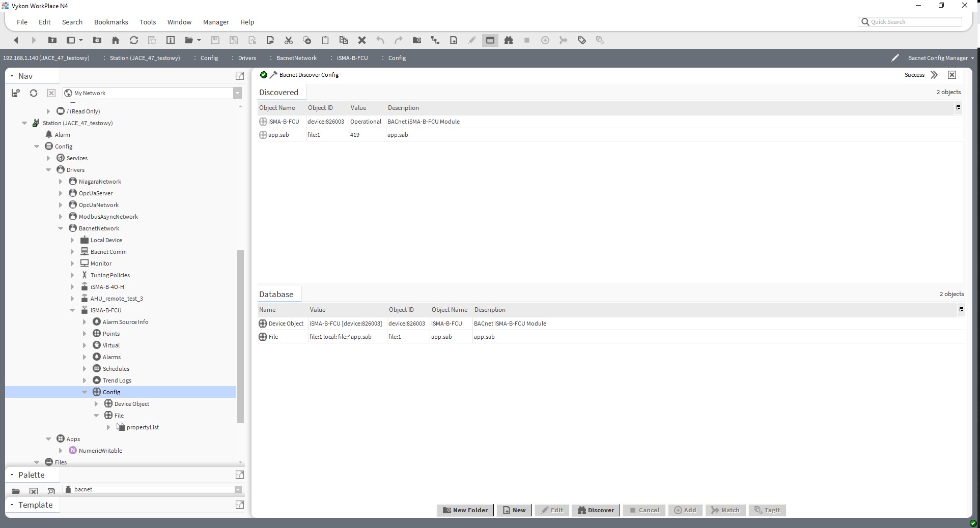Expand the Device Object tree node

tap(96, 403)
